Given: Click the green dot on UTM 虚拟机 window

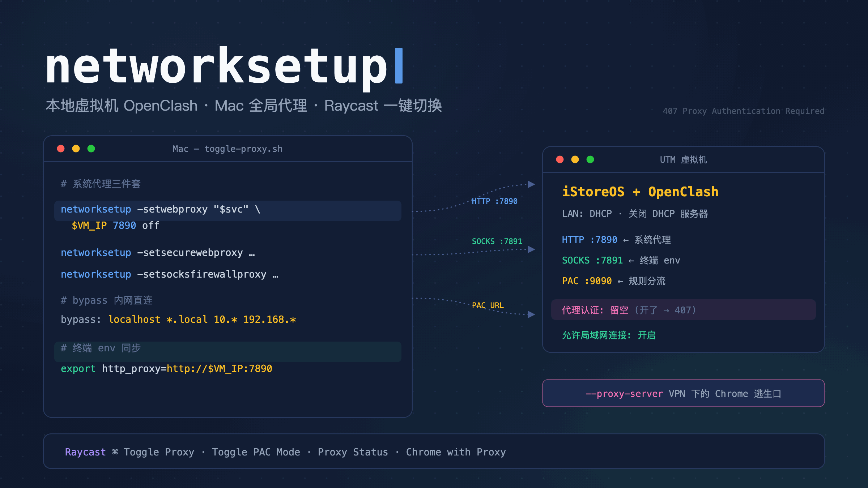Looking at the screenshot, I should (x=590, y=159).
